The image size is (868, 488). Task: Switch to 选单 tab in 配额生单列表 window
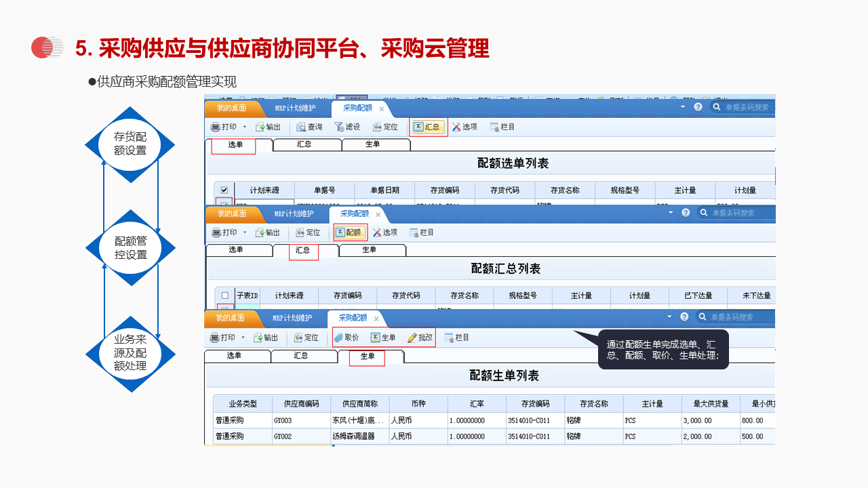(x=234, y=356)
